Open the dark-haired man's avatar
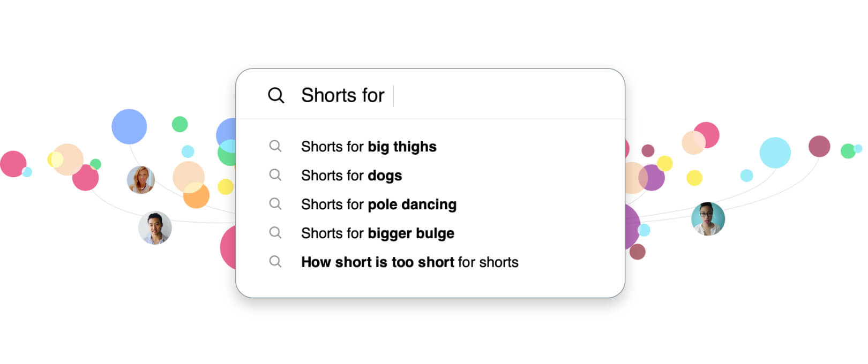The height and width of the screenshot is (364, 868). coord(155,227)
